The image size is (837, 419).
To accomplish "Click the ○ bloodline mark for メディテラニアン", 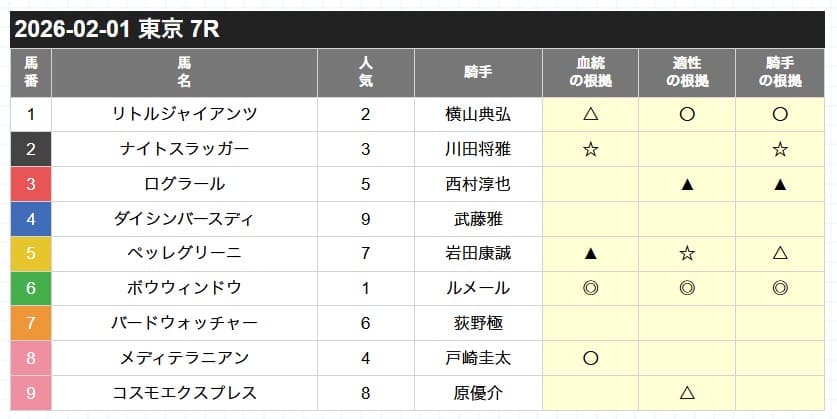I will coord(589,358).
